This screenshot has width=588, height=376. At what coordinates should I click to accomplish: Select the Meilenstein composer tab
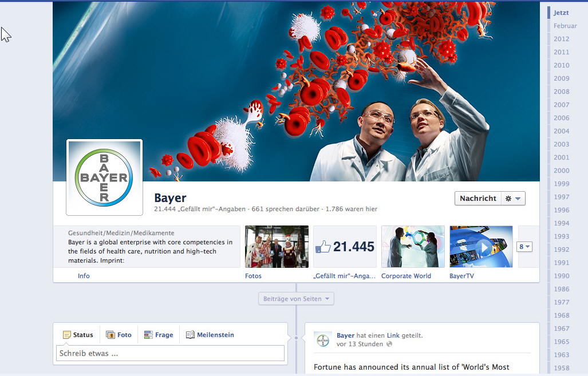(x=210, y=335)
